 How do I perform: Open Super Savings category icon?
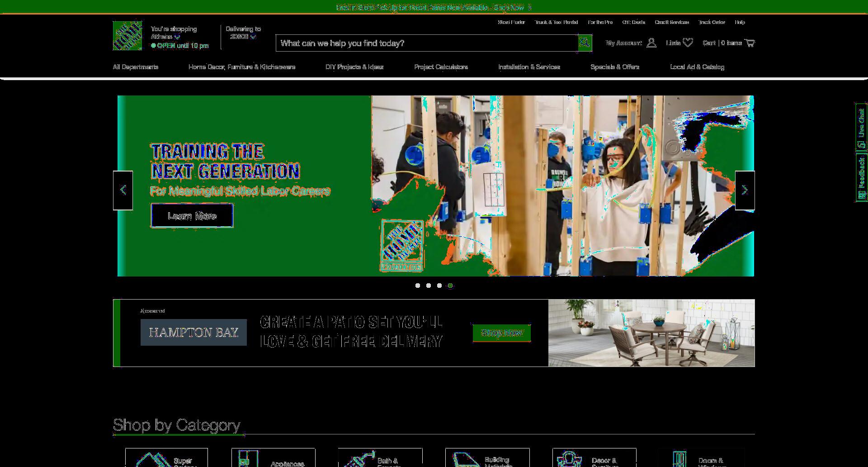coord(153,460)
